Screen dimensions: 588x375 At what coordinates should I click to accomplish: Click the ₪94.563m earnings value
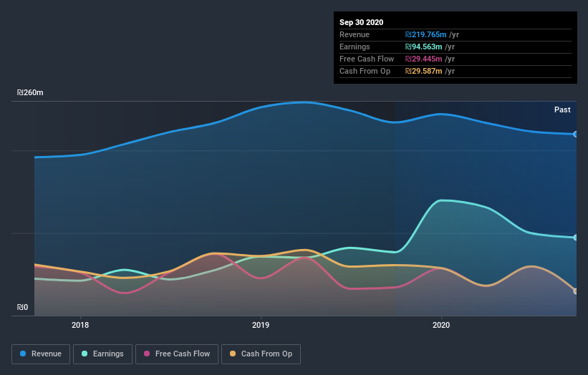point(423,47)
